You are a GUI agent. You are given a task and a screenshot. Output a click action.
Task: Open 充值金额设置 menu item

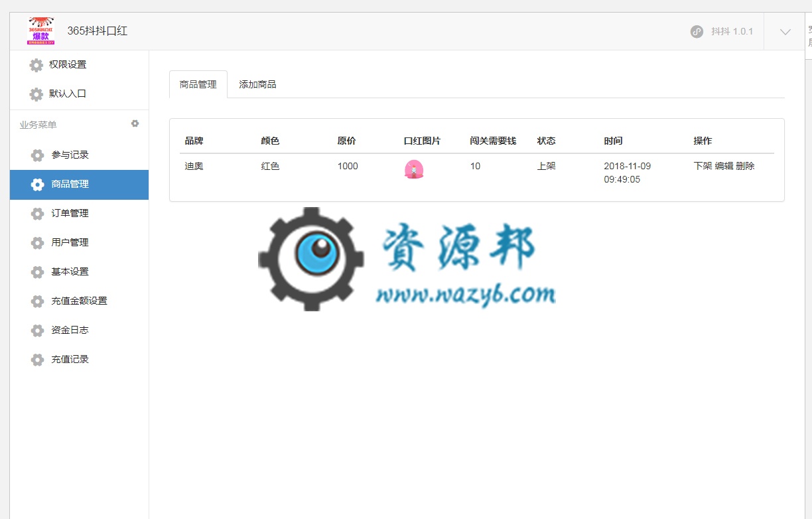[x=79, y=301]
